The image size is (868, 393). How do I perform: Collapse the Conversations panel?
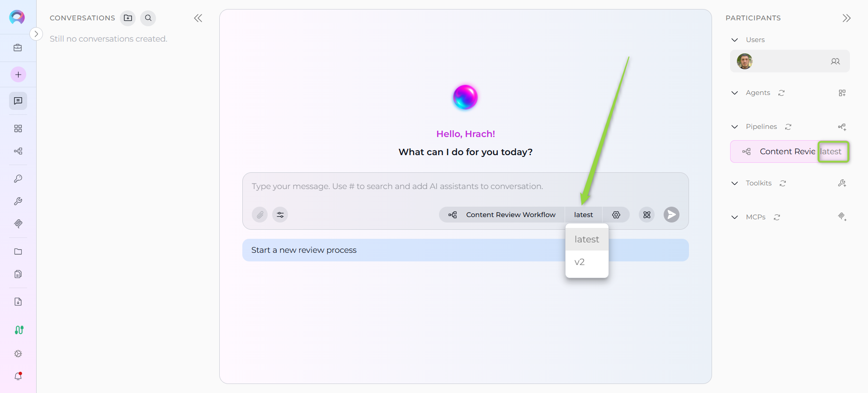pyautogui.click(x=198, y=18)
